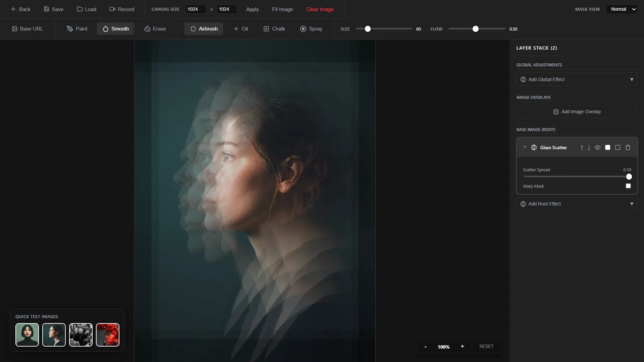Select the Erase tool
Screen dimensions: 644x362
(155, 29)
